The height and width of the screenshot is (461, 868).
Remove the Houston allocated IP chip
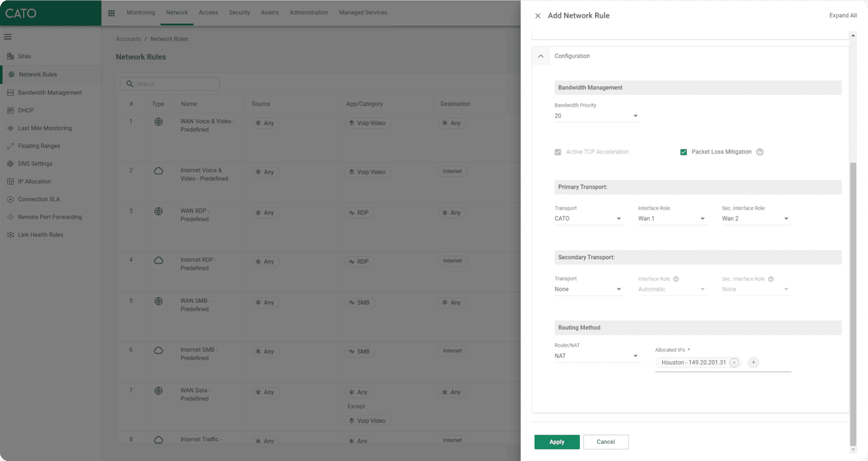(x=734, y=363)
